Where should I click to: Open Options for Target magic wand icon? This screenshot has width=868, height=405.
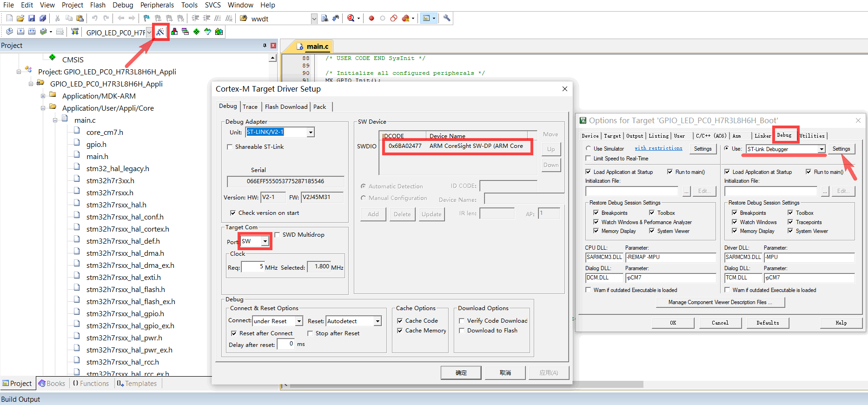tap(160, 32)
